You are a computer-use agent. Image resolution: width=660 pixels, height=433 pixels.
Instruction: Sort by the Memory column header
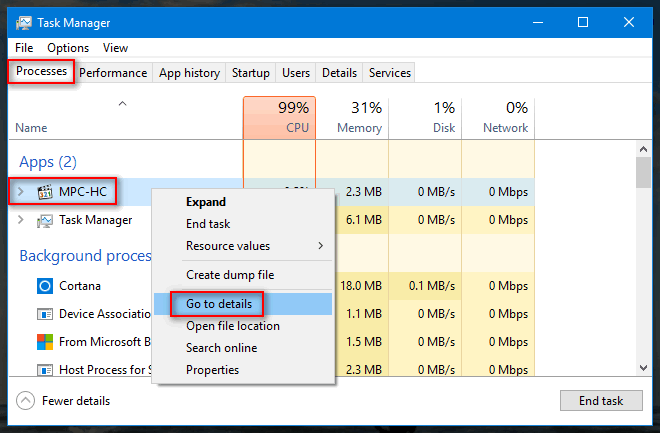click(352, 118)
